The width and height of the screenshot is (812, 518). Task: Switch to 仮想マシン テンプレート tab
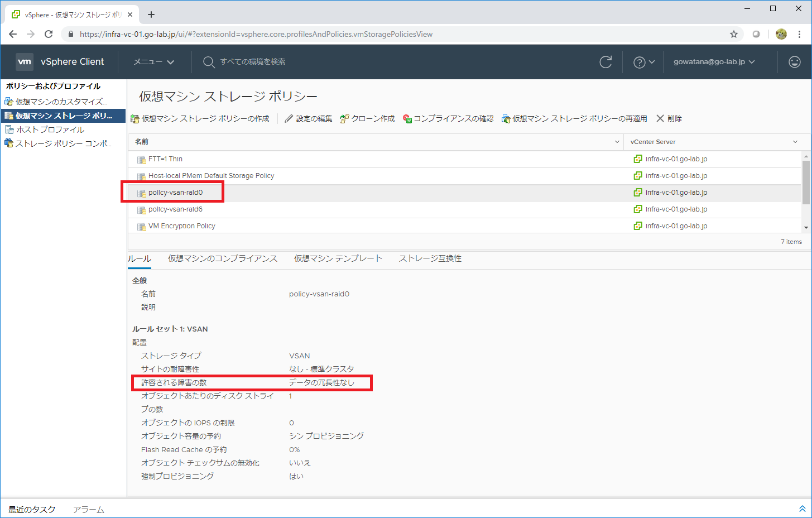tap(338, 258)
